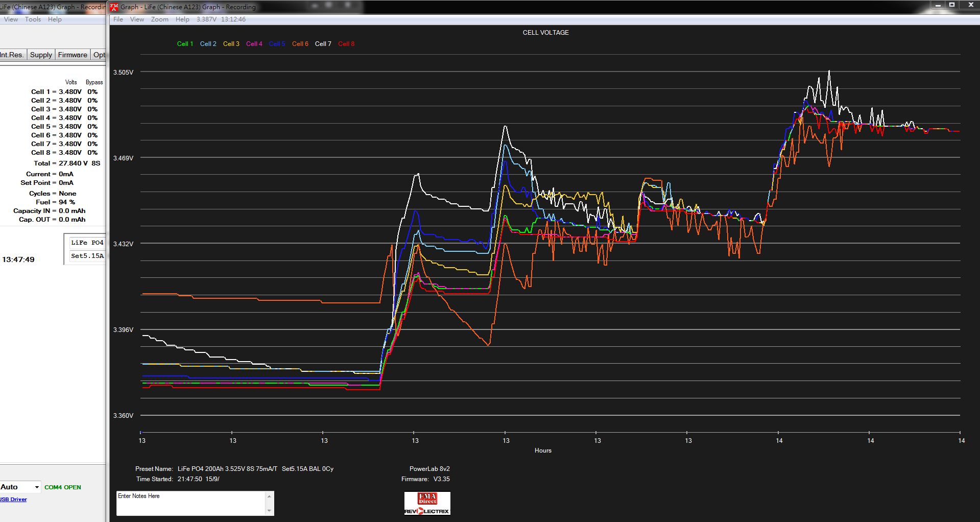
Task: Click the FMA Direct Revolectrix logo
Action: pos(427,504)
